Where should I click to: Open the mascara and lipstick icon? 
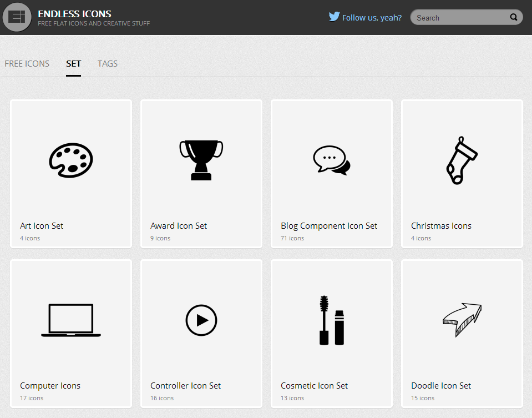click(332, 320)
